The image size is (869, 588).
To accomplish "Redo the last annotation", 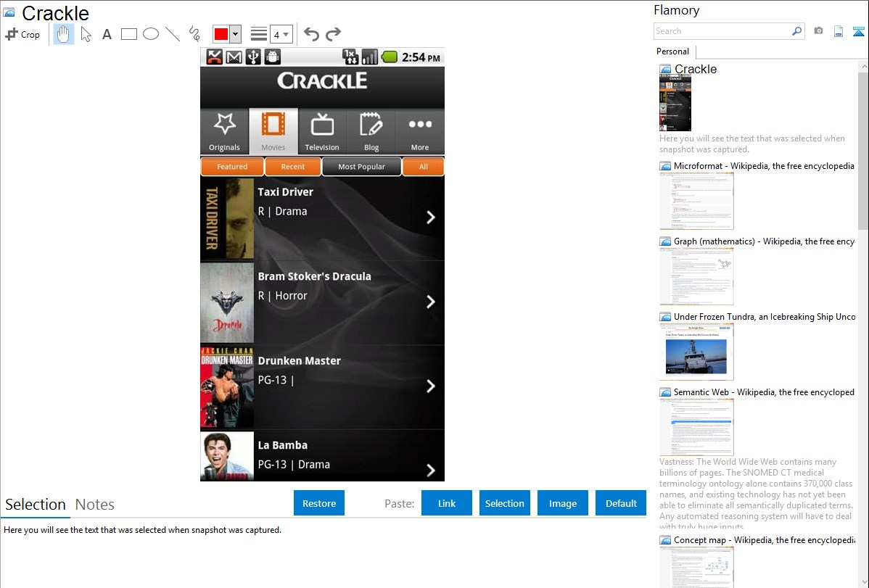I will [x=333, y=34].
